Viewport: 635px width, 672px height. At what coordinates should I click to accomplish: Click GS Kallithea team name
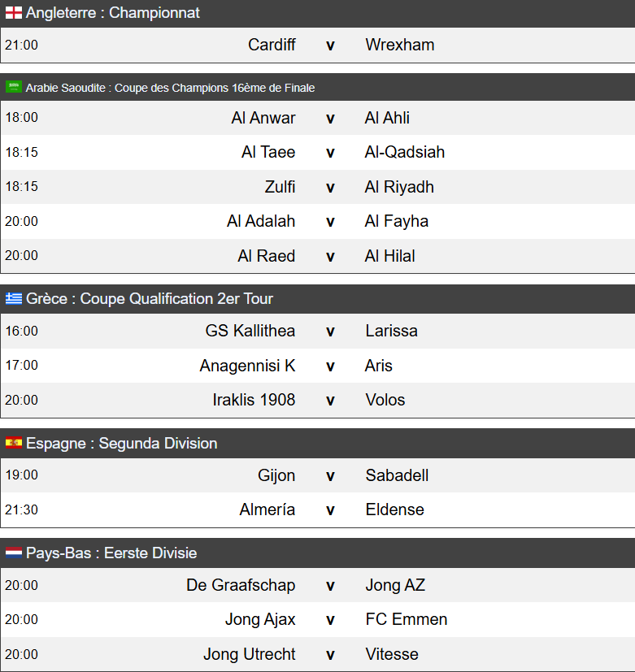(x=250, y=331)
